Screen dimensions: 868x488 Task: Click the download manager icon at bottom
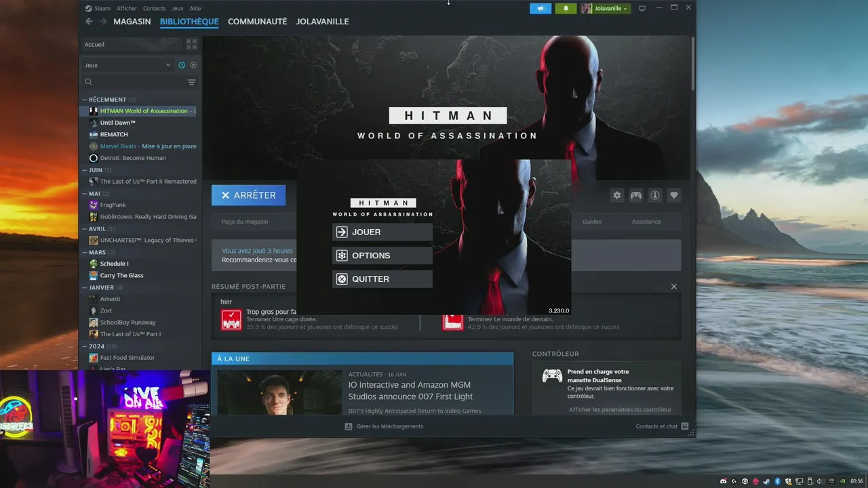pyautogui.click(x=349, y=426)
